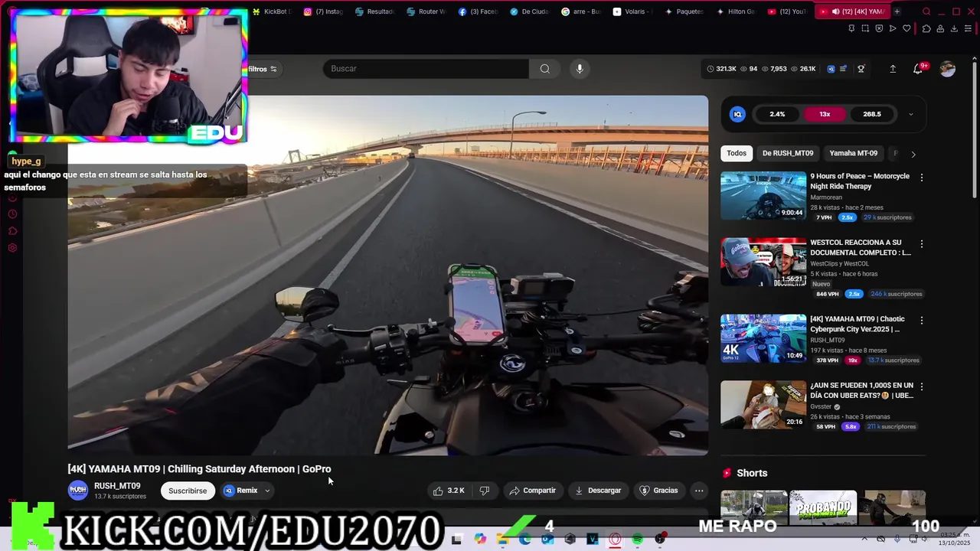
Task: Open a new browser tab
Action: (x=897, y=11)
